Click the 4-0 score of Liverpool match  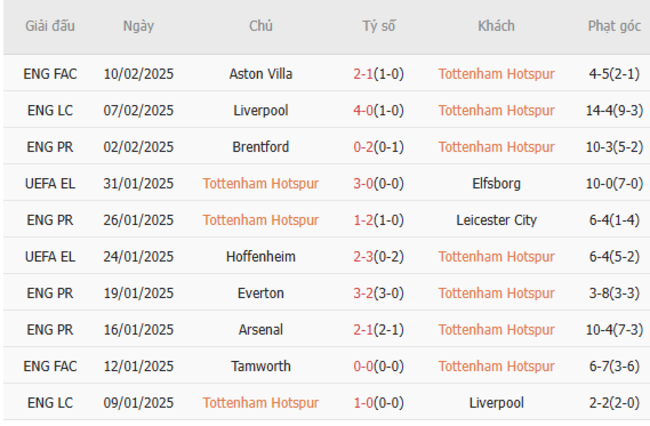[x=362, y=110]
